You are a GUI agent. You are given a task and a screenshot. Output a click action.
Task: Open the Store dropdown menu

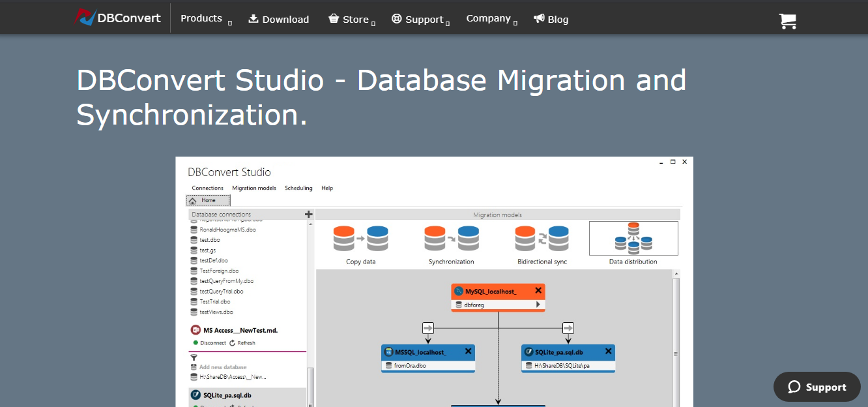pos(352,20)
